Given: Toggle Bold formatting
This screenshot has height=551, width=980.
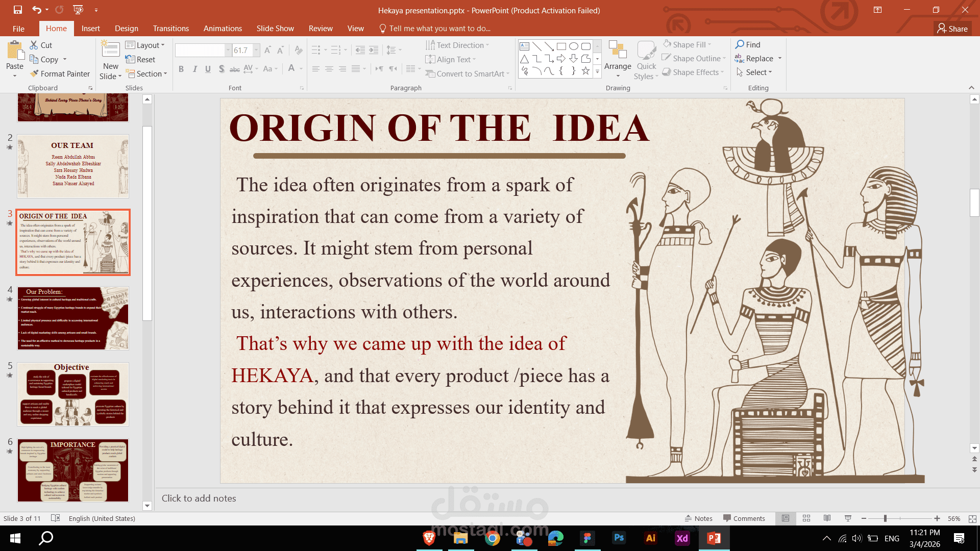Looking at the screenshot, I should (x=181, y=69).
